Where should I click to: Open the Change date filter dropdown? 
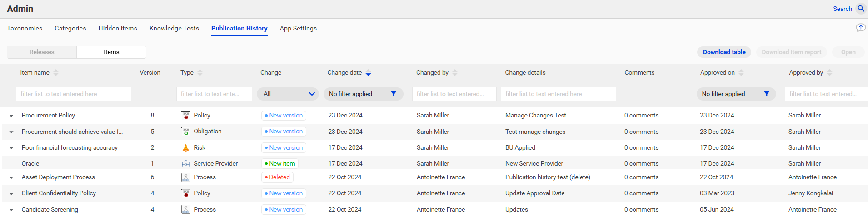364,94
